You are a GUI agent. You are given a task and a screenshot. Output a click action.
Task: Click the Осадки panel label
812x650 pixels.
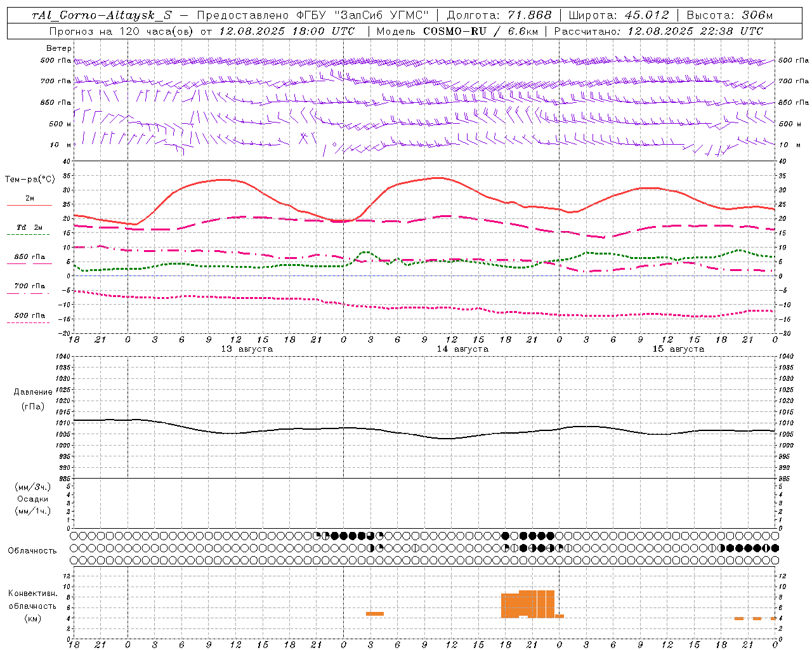33,499
